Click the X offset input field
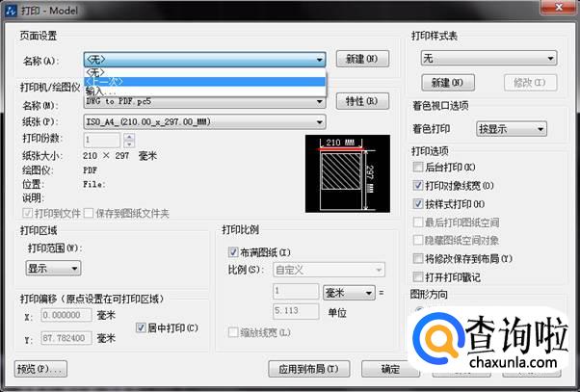The width and height of the screenshot is (580, 392). tap(66, 315)
